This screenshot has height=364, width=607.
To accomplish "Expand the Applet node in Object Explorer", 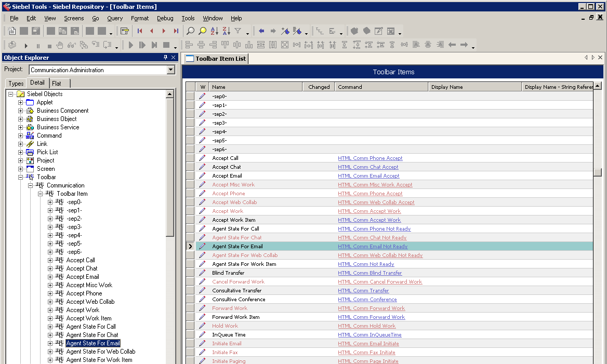I will click(x=21, y=102).
